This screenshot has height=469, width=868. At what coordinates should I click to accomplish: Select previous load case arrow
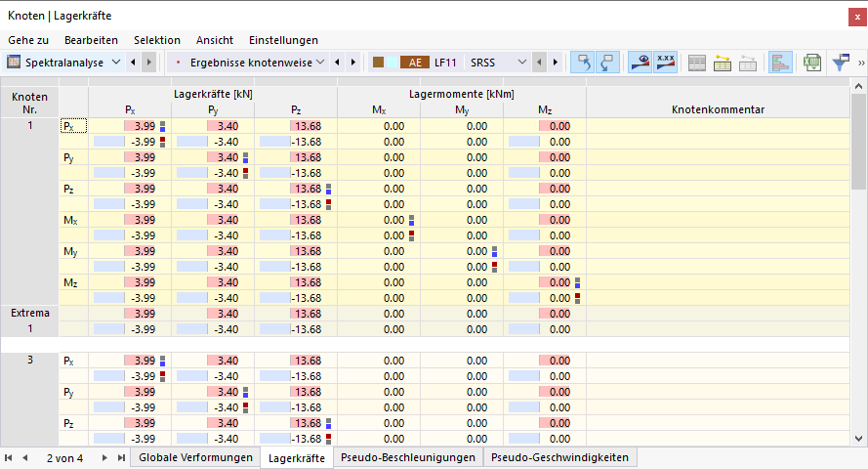tap(539, 62)
